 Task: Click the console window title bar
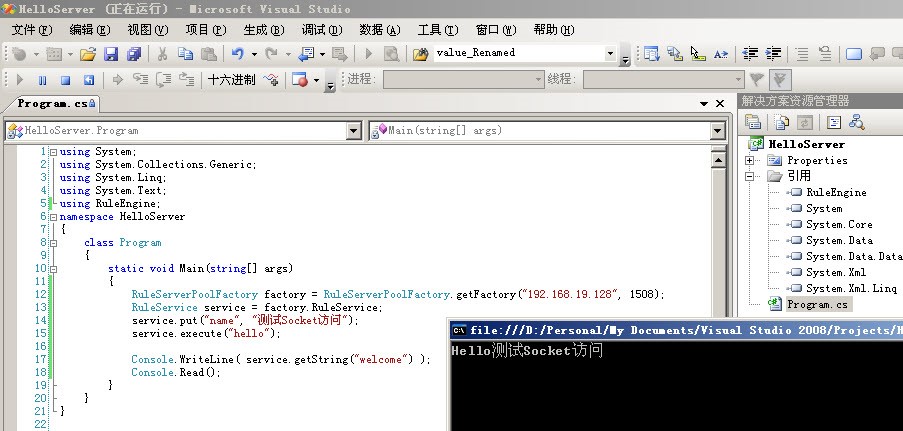click(676, 330)
